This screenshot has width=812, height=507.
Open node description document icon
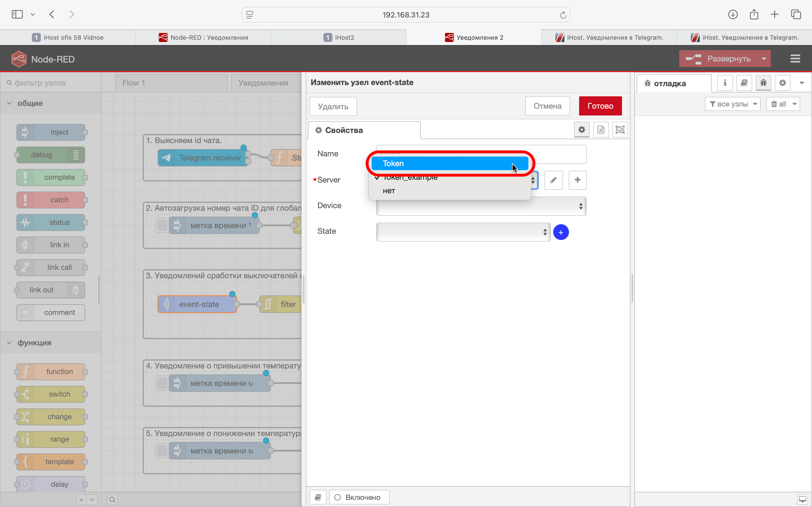pos(601,130)
